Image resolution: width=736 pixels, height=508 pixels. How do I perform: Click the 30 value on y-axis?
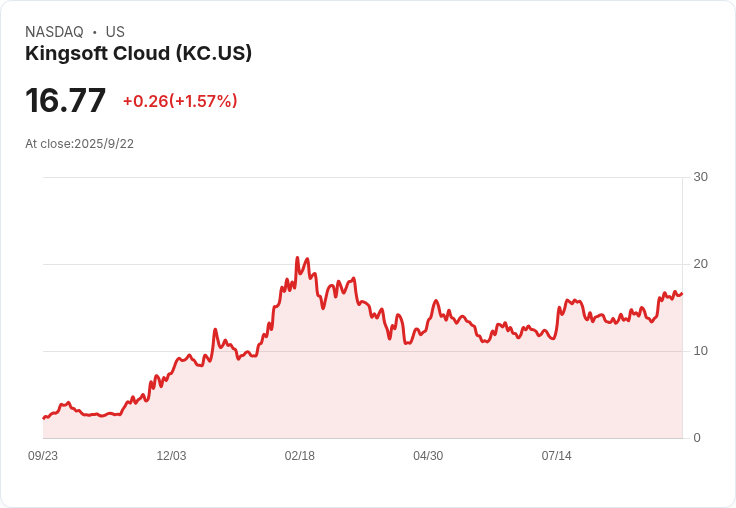click(700, 177)
